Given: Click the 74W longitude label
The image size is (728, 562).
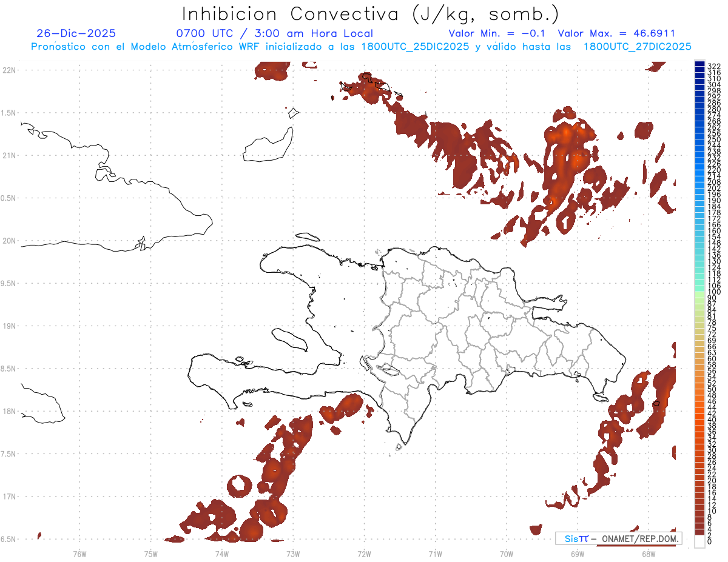Looking at the screenshot, I should 222,554.
